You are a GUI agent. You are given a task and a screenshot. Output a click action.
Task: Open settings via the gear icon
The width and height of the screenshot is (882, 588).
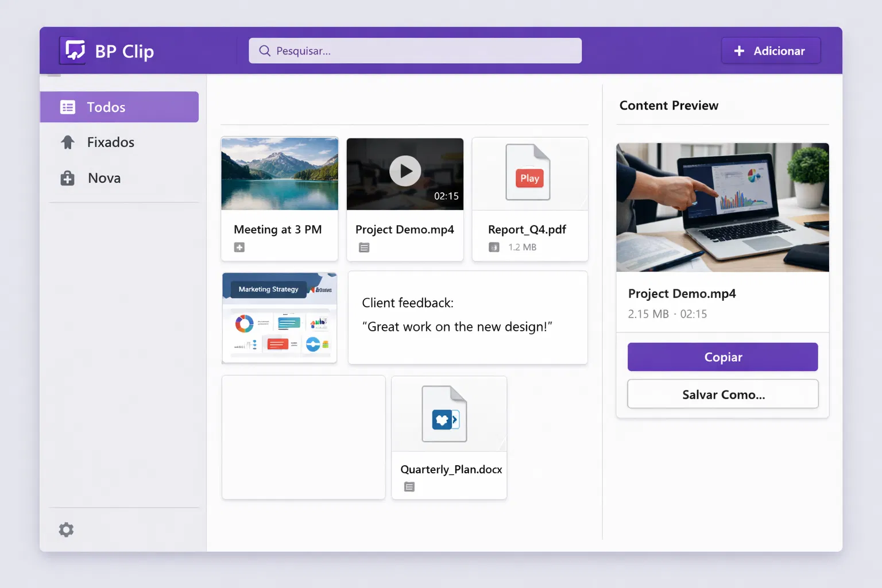67,529
